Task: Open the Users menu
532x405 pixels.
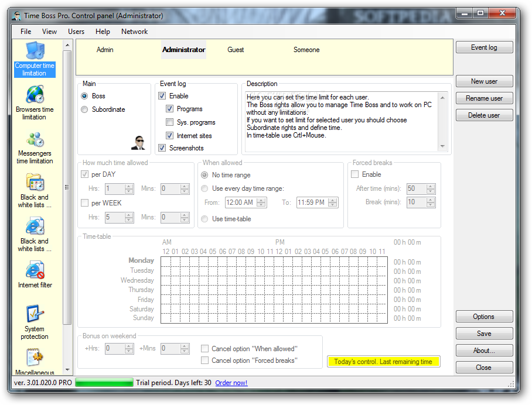Action: [x=76, y=32]
